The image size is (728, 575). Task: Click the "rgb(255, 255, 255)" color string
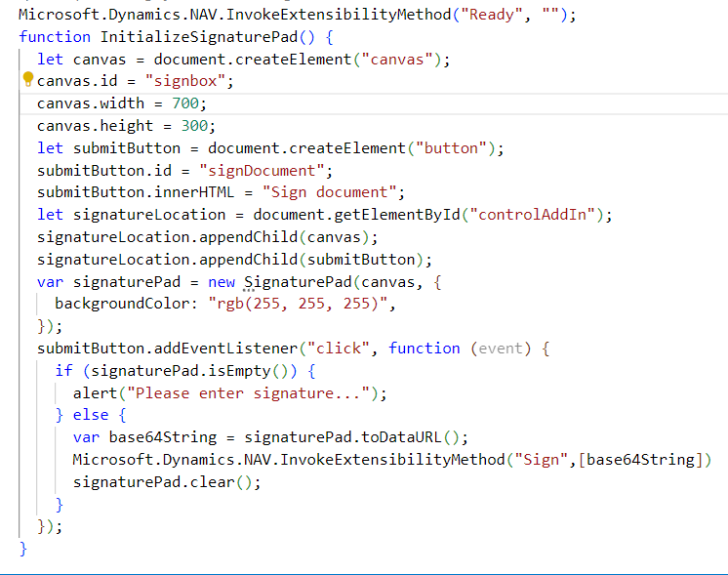pyautogui.click(x=298, y=304)
